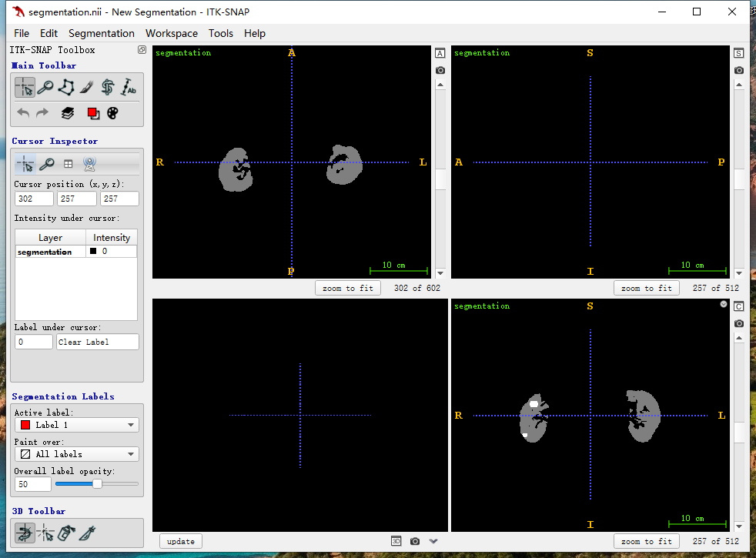This screenshot has height=558, width=756.
Task: Click zoom to fit under axial view
Action: (x=348, y=288)
